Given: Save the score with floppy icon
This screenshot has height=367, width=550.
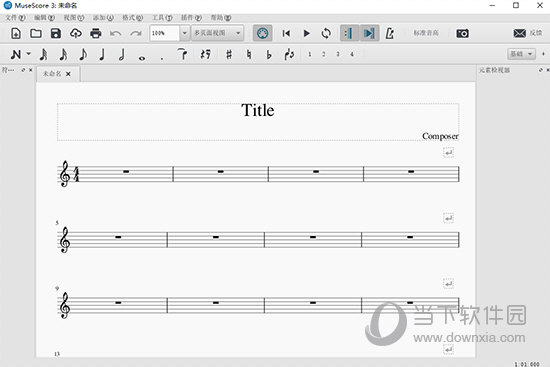Looking at the screenshot, I should pos(56,33).
